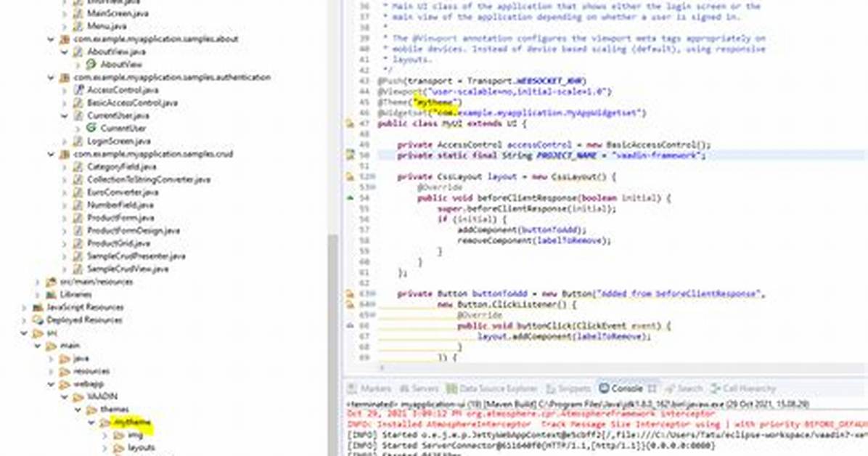Click the warning marker on line 63
The width and height of the screenshot is (868, 456).
350,293
